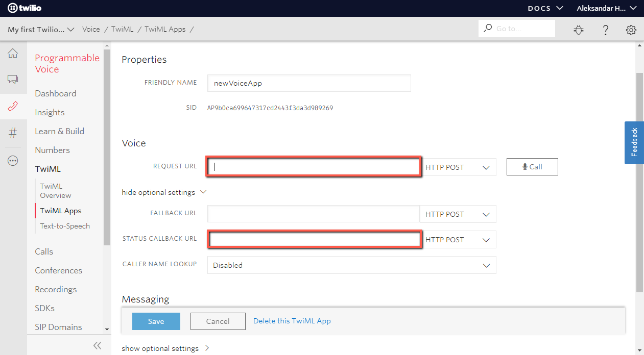This screenshot has height=355, width=644.
Task: Click Voice breadcrumb link
Action: pos(91,29)
